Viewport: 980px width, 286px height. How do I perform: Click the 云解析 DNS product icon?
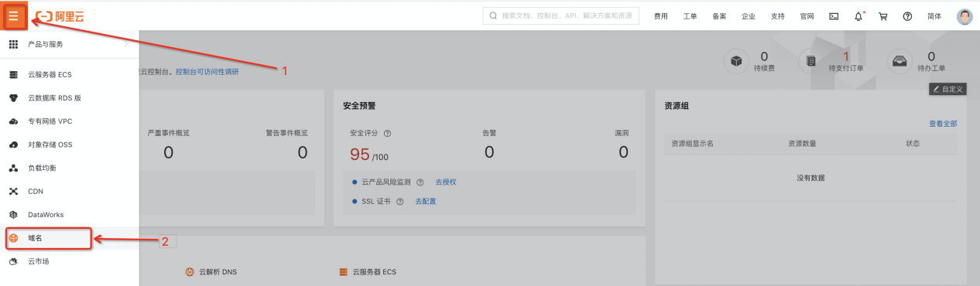coord(190,272)
